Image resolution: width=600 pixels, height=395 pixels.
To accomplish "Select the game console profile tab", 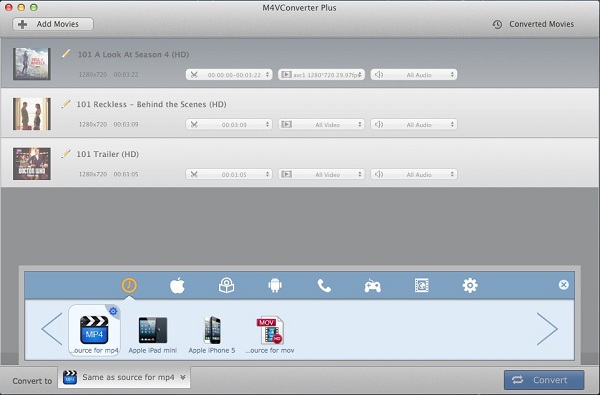I will [372, 286].
